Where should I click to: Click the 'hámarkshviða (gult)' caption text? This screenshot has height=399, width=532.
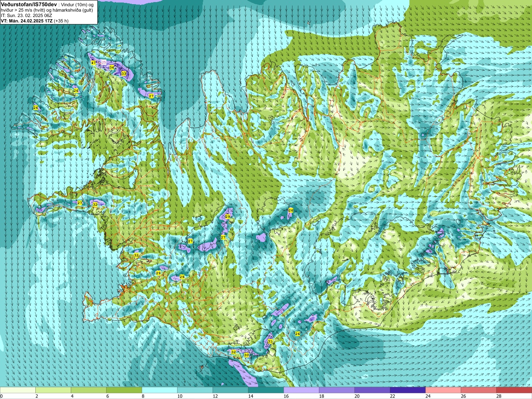click(x=74, y=10)
